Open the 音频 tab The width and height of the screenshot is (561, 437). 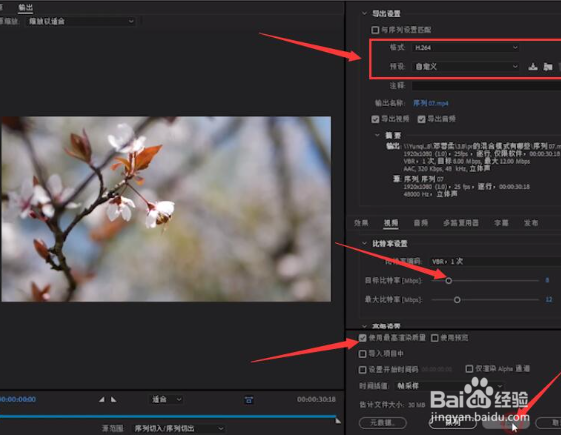(421, 223)
